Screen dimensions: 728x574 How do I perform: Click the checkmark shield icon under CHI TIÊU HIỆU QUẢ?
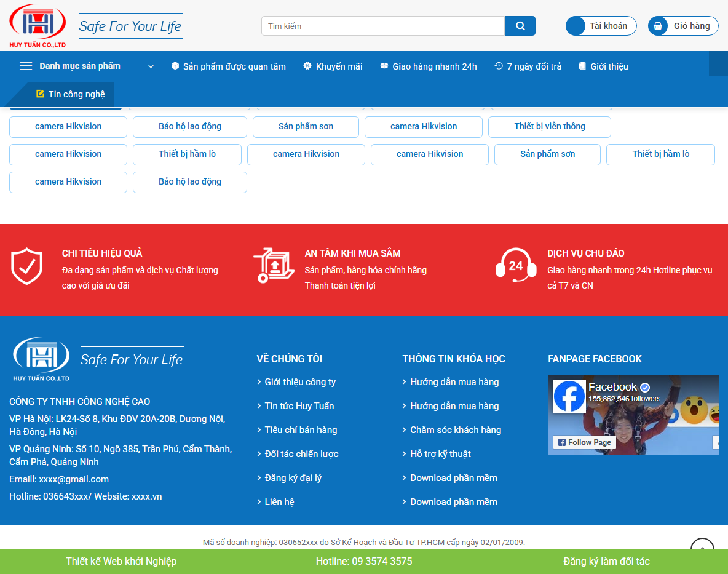[26, 266]
